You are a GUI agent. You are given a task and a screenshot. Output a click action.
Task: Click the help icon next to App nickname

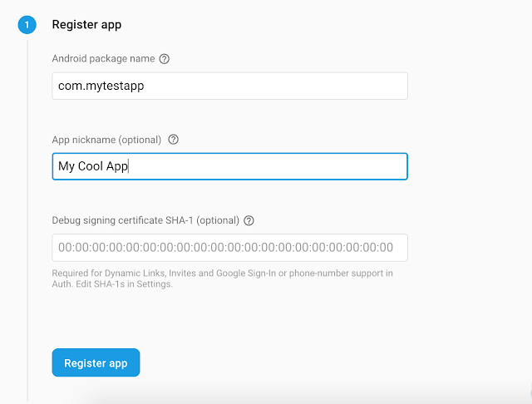(x=174, y=140)
